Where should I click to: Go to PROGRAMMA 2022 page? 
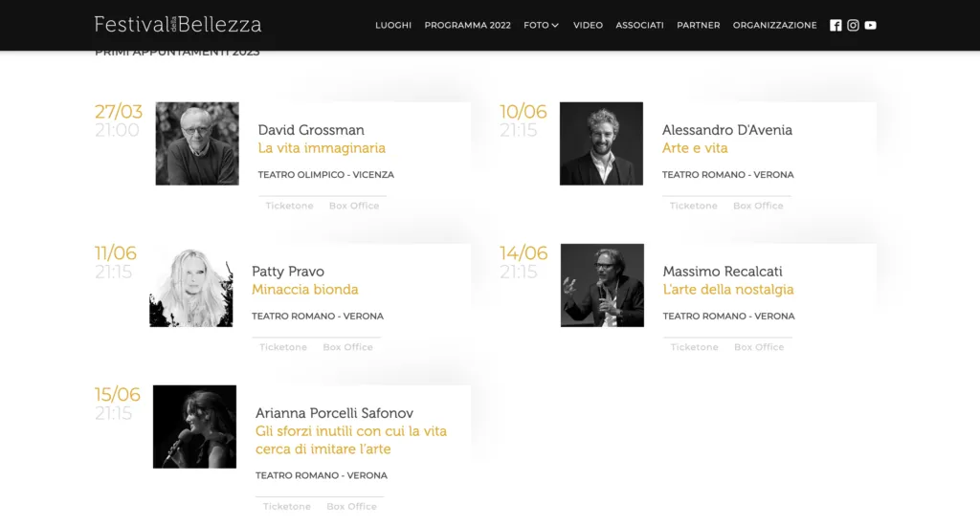467,26
